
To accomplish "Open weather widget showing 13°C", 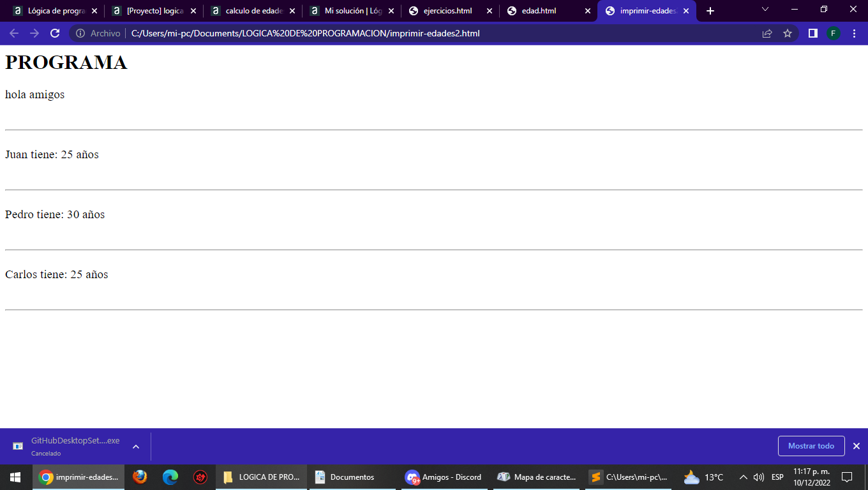I will pyautogui.click(x=703, y=477).
